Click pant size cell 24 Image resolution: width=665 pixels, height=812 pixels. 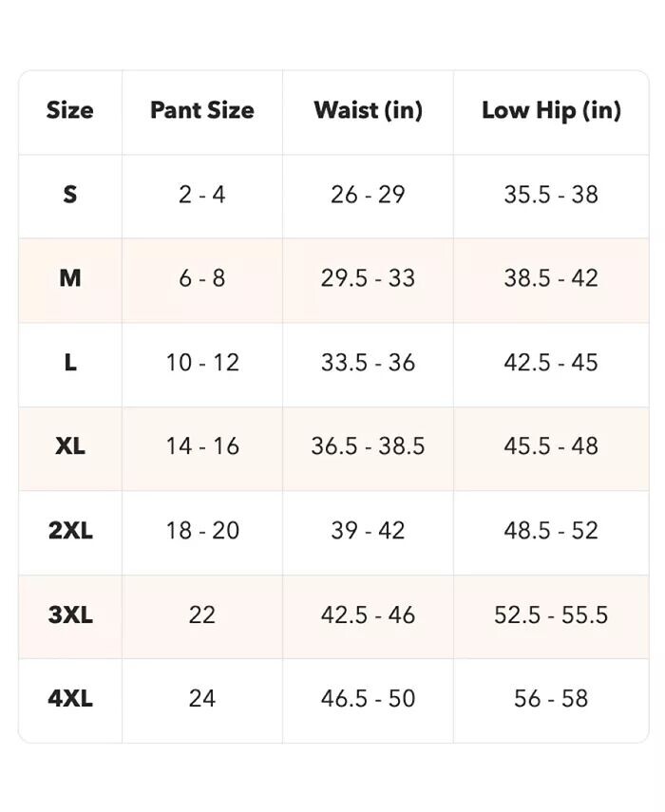pyautogui.click(x=202, y=699)
